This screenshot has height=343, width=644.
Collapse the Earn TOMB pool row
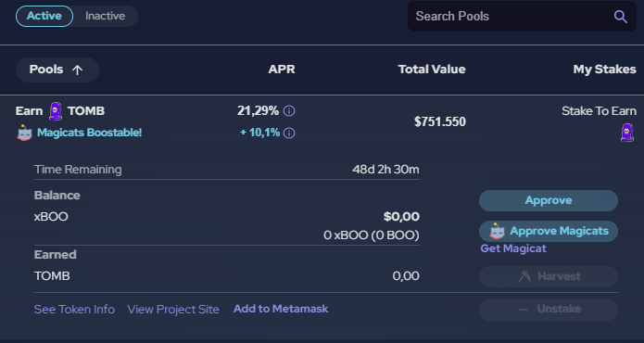click(x=322, y=121)
